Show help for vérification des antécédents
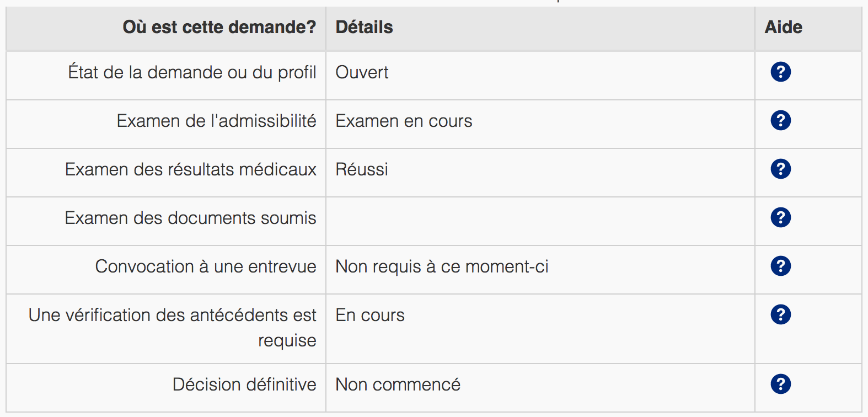Screen dimensions: 868x417 (x=780, y=314)
